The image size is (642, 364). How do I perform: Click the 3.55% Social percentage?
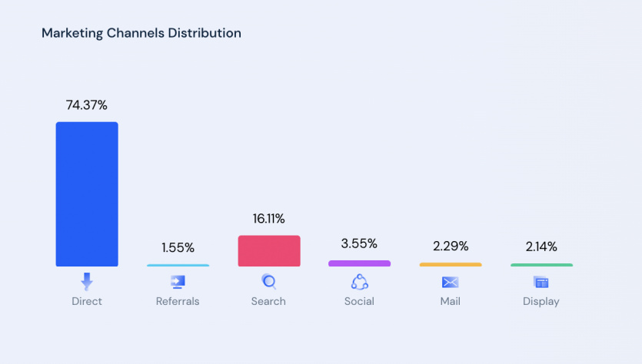[359, 243]
